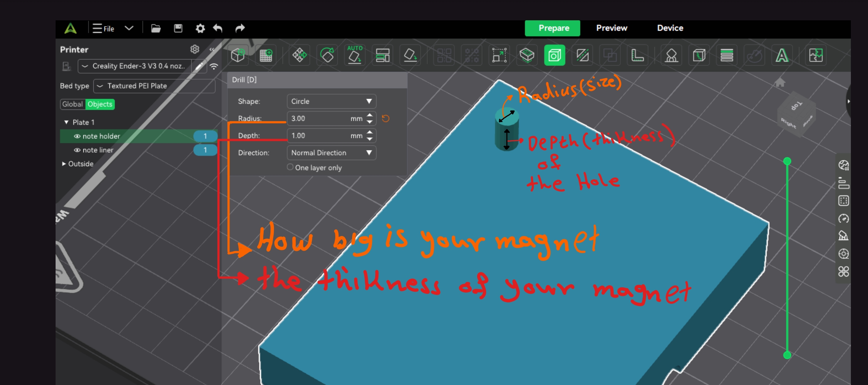Click the undo arrow
This screenshot has height=385, width=868.
pos(218,28)
